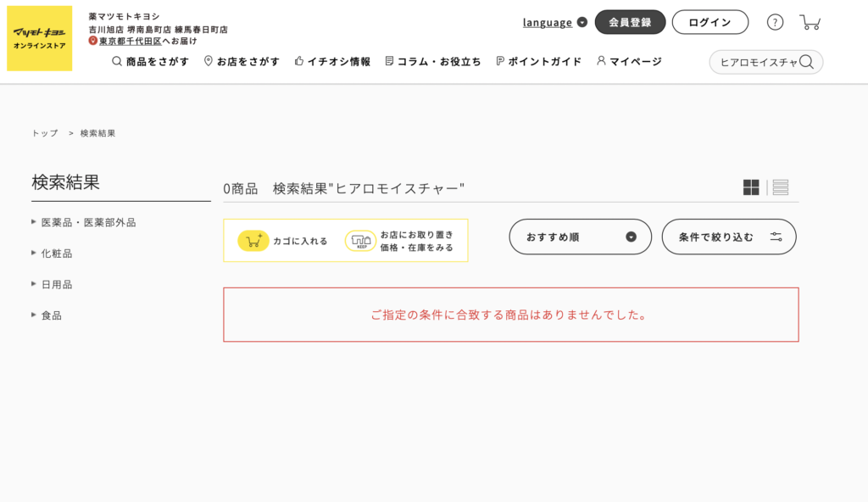The width and height of the screenshot is (868, 502).
Task: Click the yellow cart カゴに入れる icon
Action: click(253, 241)
